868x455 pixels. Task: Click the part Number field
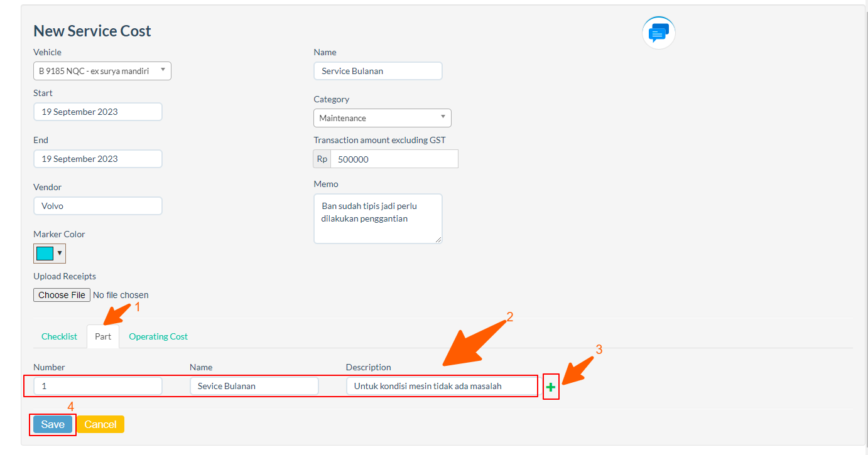click(98, 386)
